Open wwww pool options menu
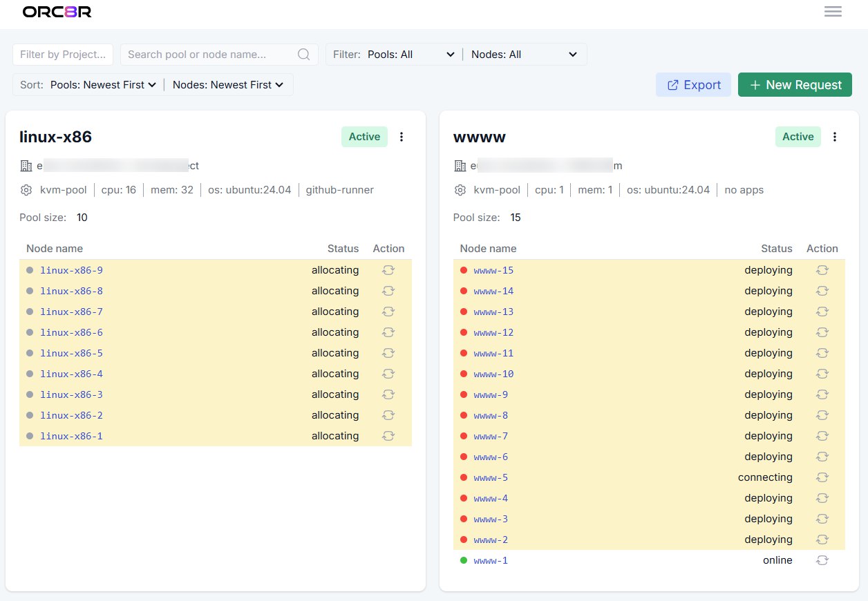Image resolution: width=868 pixels, height=601 pixels. (x=835, y=137)
